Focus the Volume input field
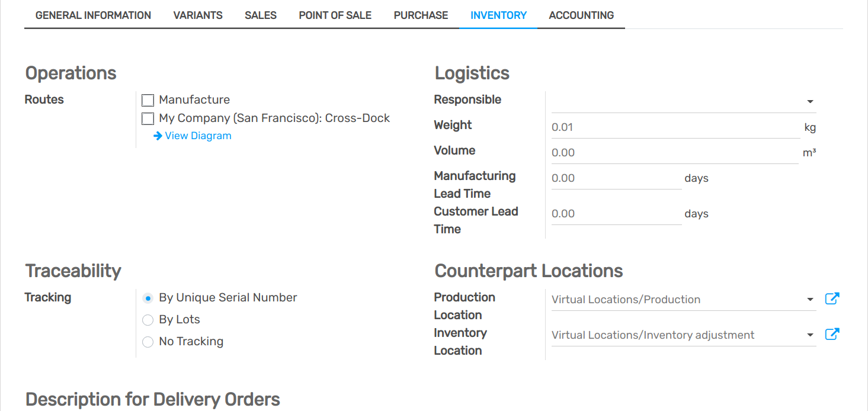868x411 pixels. 675,153
